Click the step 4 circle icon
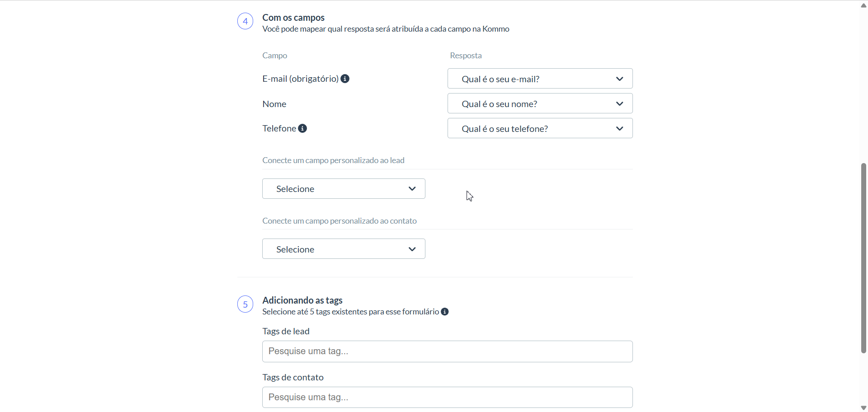 click(245, 21)
